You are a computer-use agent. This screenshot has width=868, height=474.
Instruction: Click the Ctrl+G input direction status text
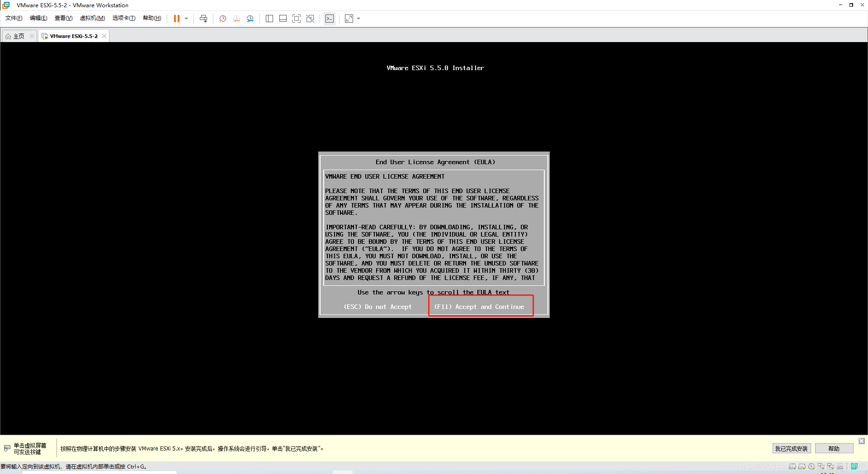[74, 467]
